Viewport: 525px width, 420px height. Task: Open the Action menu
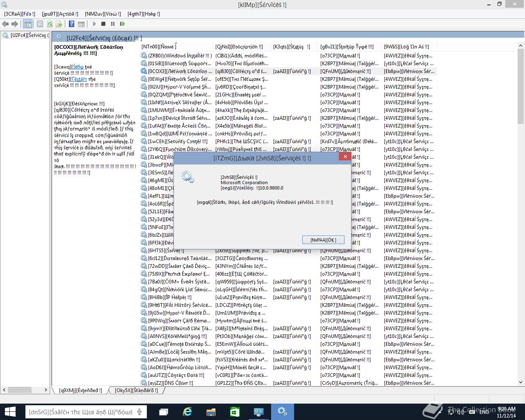[x=60, y=14]
